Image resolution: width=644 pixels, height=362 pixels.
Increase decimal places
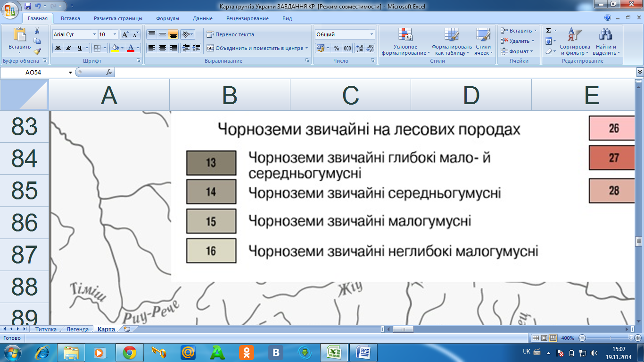coord(359,48)
